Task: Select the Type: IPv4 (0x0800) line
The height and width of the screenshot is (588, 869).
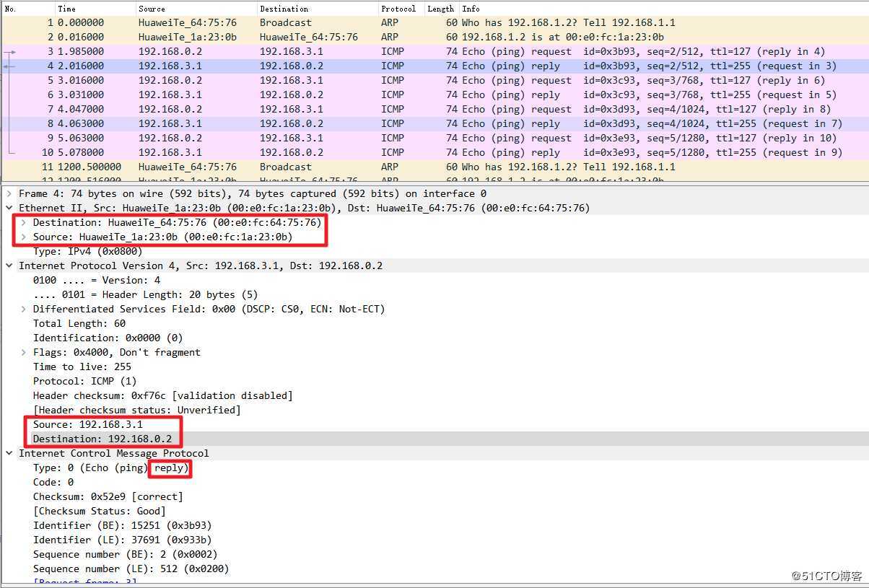Action: click(87, 251)
